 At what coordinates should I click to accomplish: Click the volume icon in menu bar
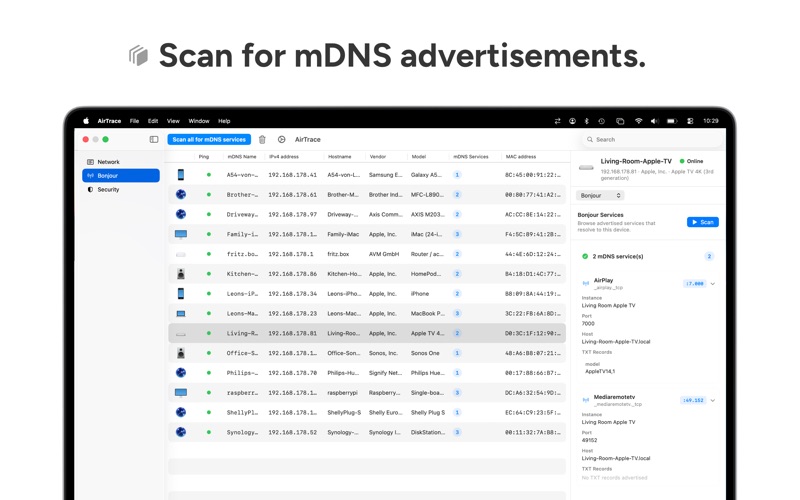654,121
